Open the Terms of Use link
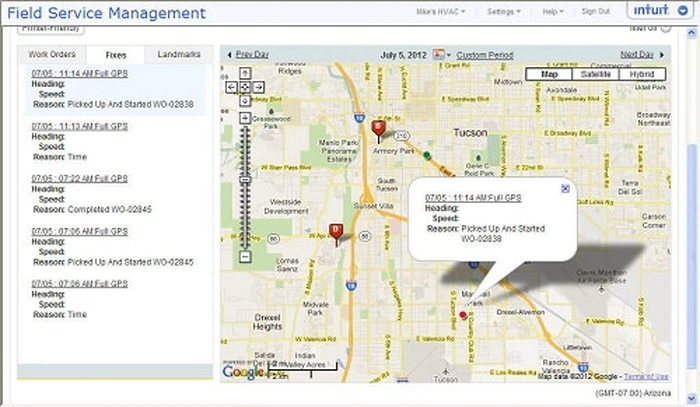This screenshot has height=407, width=700. (x=646, y=377)
